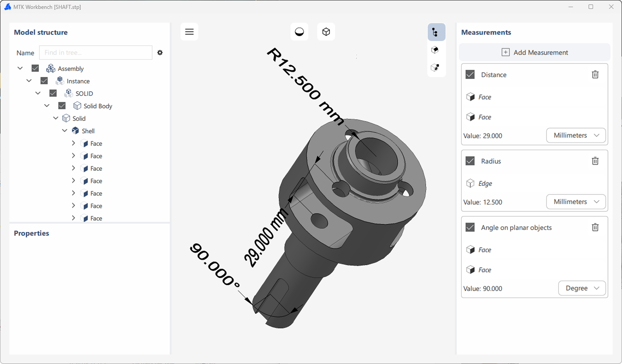Click the Add Measurement button
The width and height of the screenshot is (622, 364).
(x=535, y=53)
